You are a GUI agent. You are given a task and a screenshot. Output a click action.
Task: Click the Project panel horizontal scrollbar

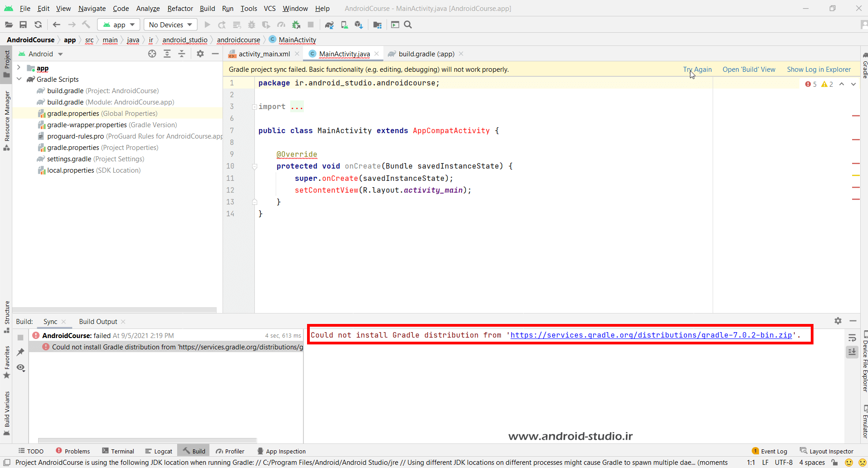click(114, 309)
